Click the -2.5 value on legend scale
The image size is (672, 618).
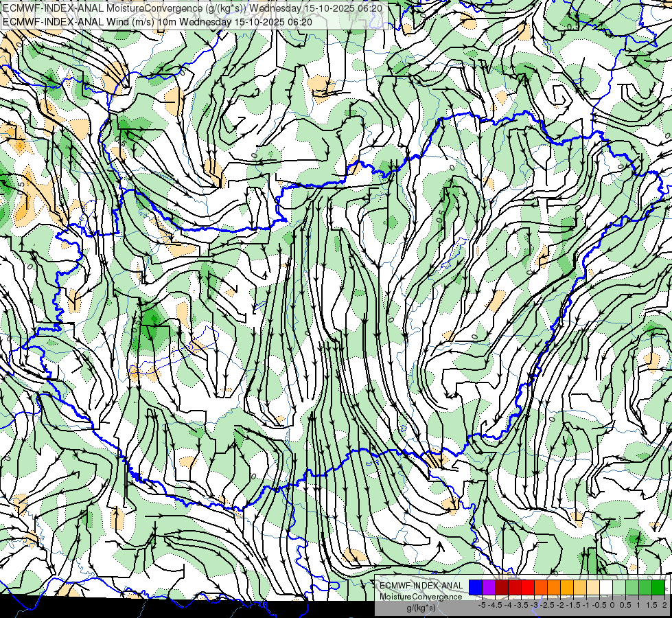[547, 605]
